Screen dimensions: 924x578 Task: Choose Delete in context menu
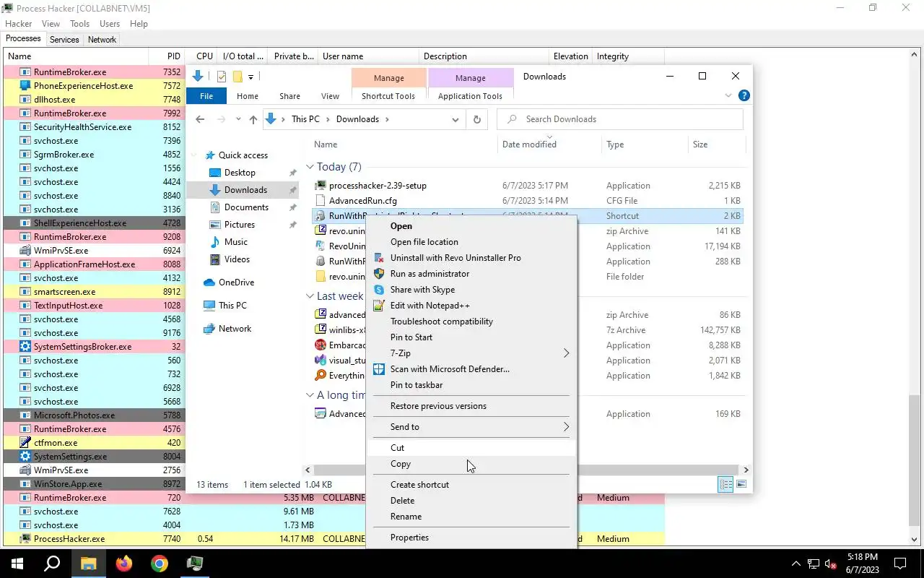pyautogui.click(x=471, y=501)
